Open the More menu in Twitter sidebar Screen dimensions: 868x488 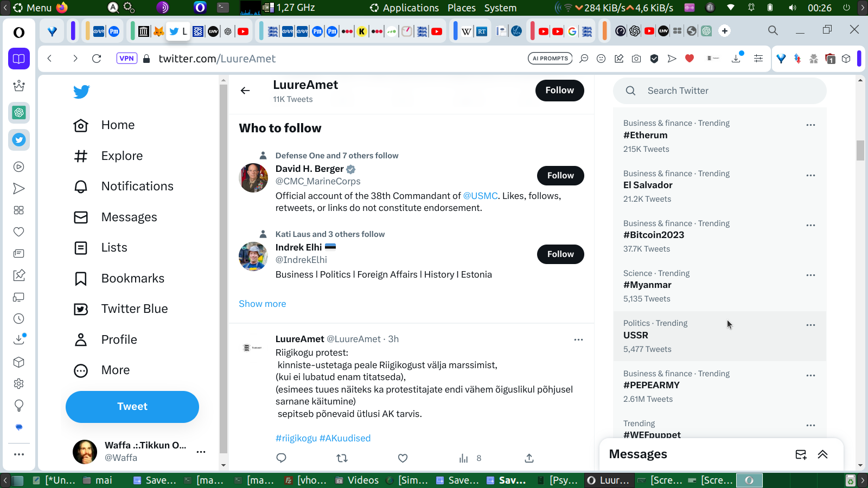pos(101,370)
